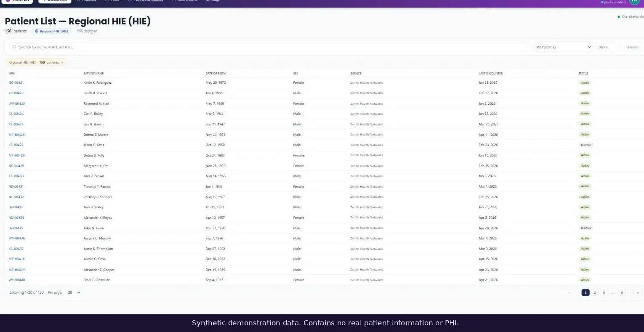This screenshot has width=644, height=332.
Task: Open patient record NE-00429
Action: coord(16,166)
